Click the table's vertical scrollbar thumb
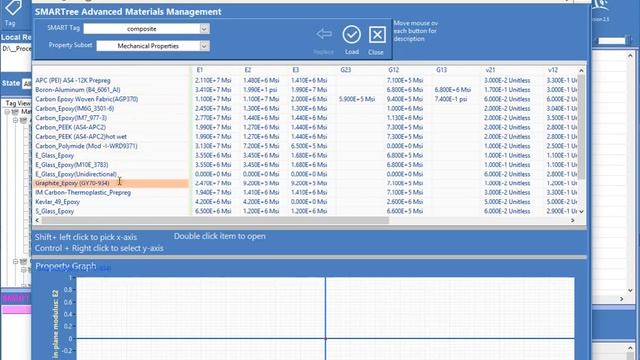Image resolution: width=640 pixels, height=360 pixels. pyautogui.click(x=581, y=127)
